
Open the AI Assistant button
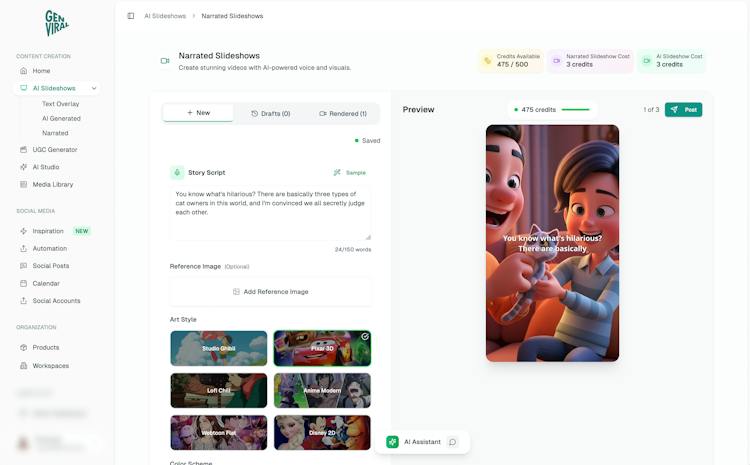422,442
